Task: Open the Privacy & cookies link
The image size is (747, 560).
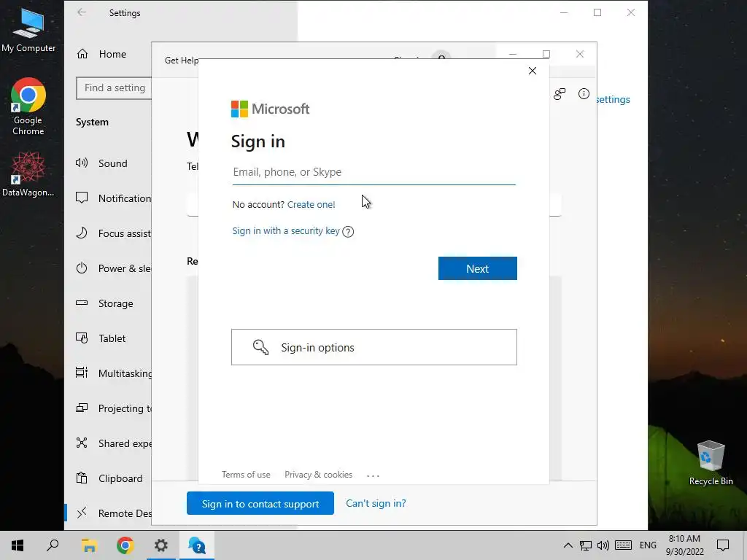Action: (318, 474)
